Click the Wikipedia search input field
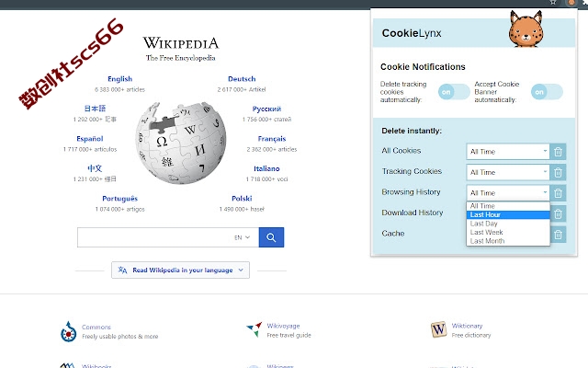The width and height of the screenshot is (588, 368). (x=168, y=237)
